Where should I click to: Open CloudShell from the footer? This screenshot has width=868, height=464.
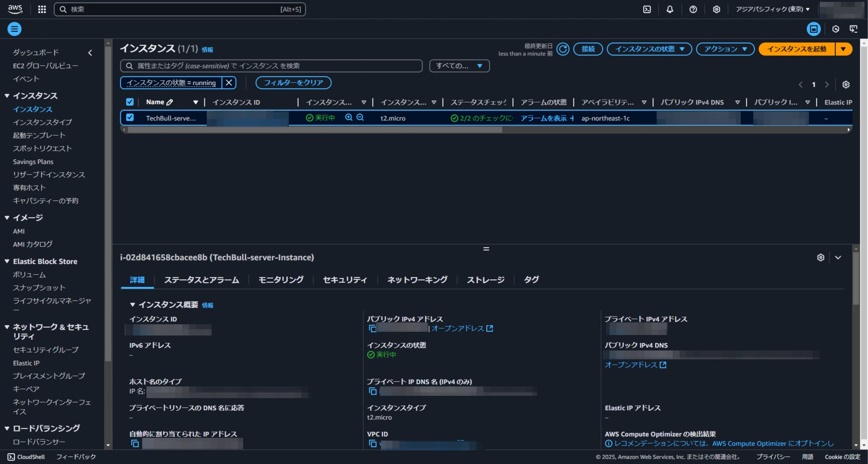tap(26, 457)
